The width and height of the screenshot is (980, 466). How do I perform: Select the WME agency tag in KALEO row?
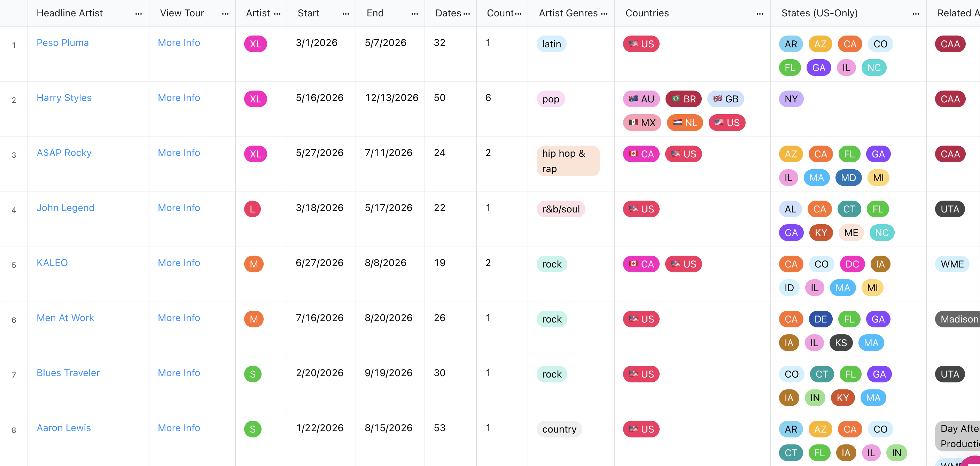tap(952, 264)
